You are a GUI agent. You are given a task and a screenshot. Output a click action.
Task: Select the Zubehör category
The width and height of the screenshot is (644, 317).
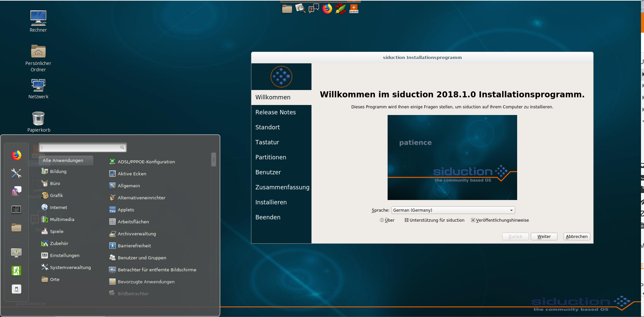(x=55, y=243)
